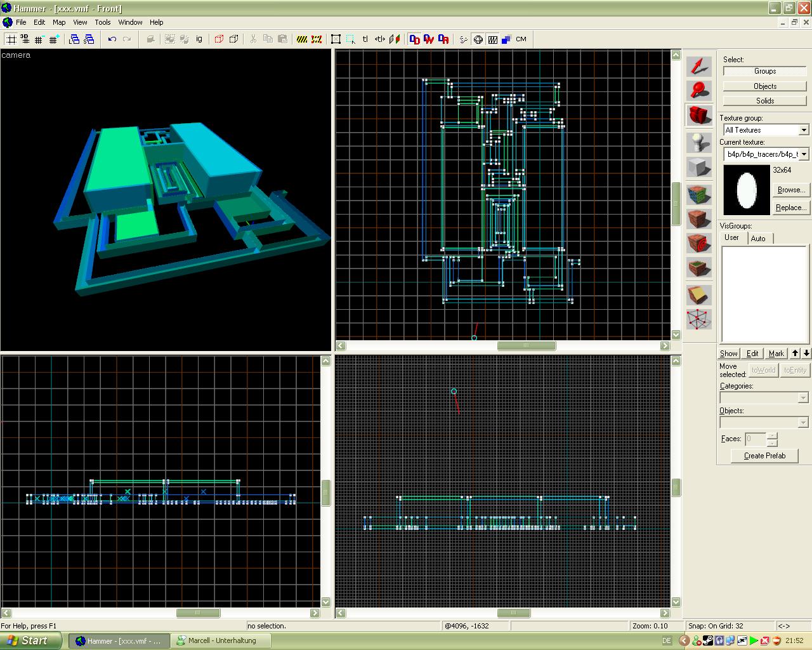Viewport: 812px width, 650px height.
Task: Click the Start button on taskbar
Action: pos(31,640)
